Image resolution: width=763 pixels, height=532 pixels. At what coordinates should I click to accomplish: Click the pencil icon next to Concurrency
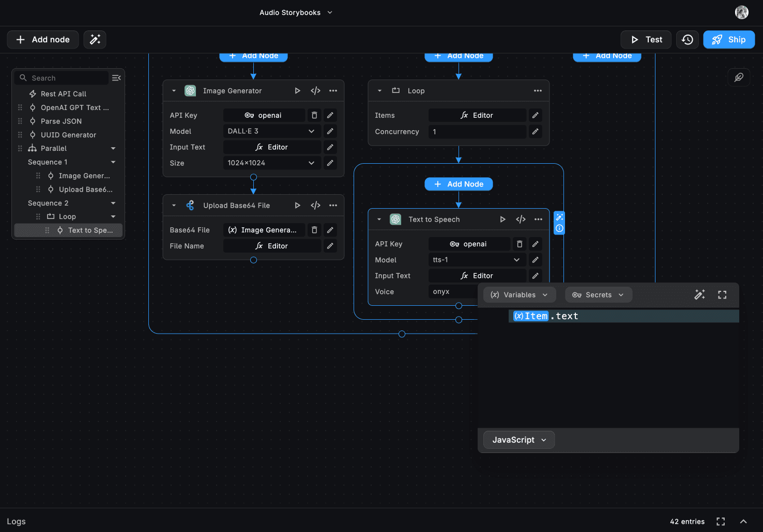pyautogui.click(x=535, y=132)
